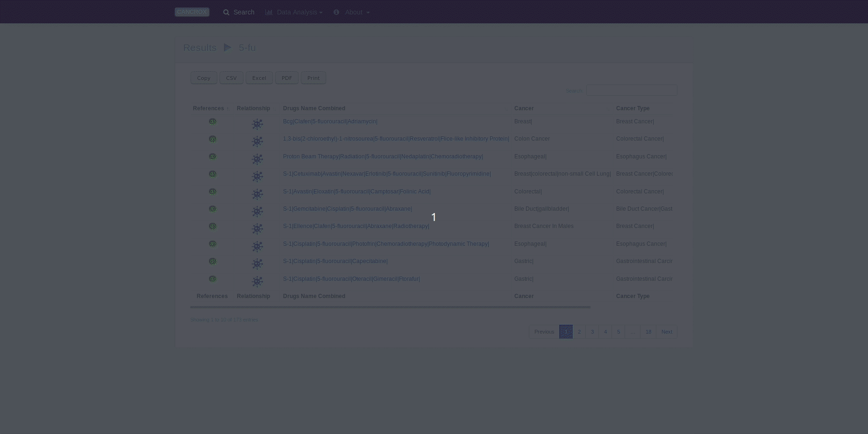Go to results page 4
The height and width of the screenshot is (434, 868).
pyautogui.click(x=605, y=332)
